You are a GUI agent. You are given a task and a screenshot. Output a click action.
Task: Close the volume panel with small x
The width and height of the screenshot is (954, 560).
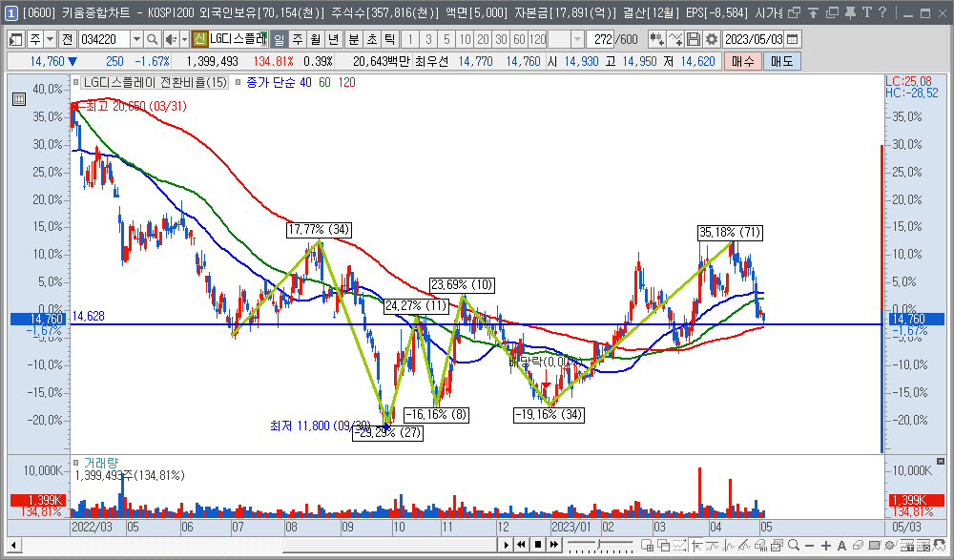pyautogui.click(x=940, y=462)
